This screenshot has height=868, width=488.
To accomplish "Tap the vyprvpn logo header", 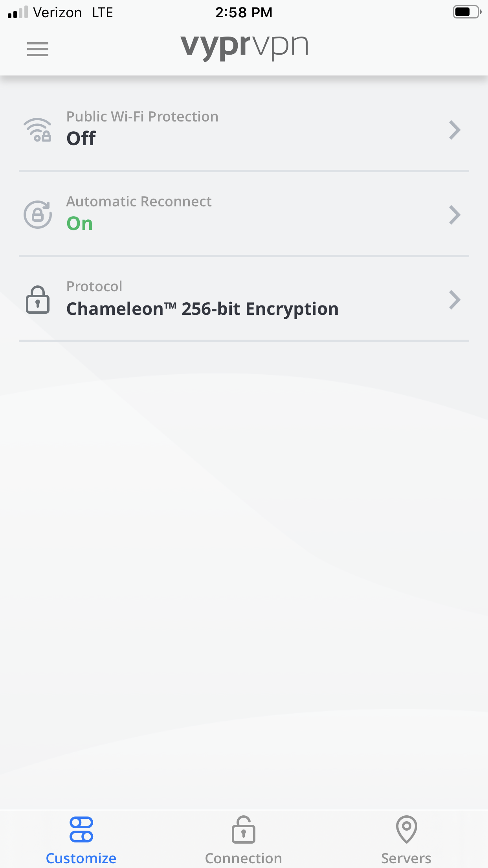I will click(244, 47).
